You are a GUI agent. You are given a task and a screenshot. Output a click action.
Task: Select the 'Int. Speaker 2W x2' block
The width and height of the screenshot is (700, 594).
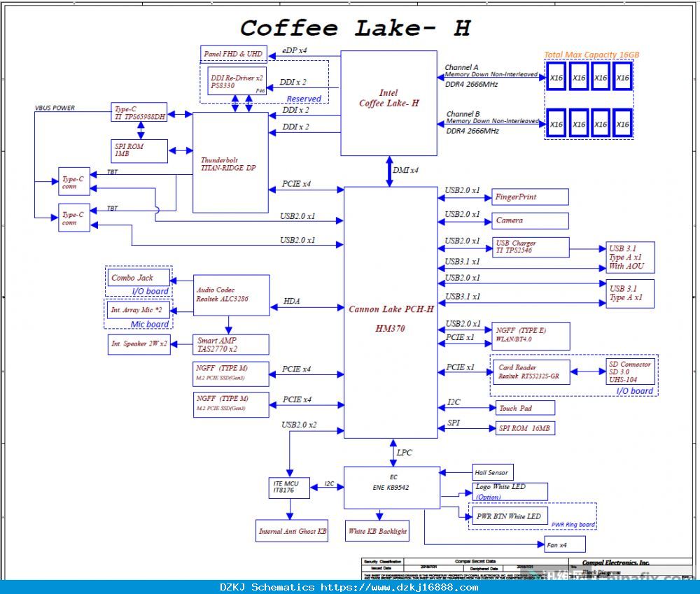[139, 344]
